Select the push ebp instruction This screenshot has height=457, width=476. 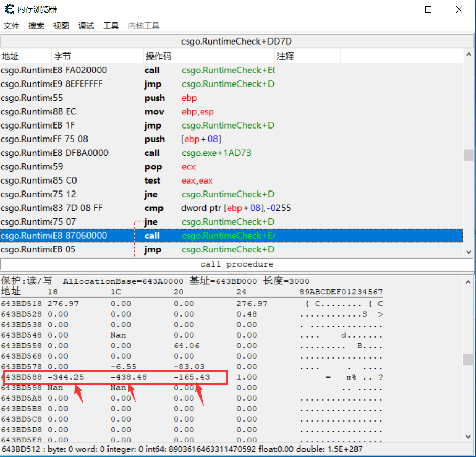tap(232, 98)
